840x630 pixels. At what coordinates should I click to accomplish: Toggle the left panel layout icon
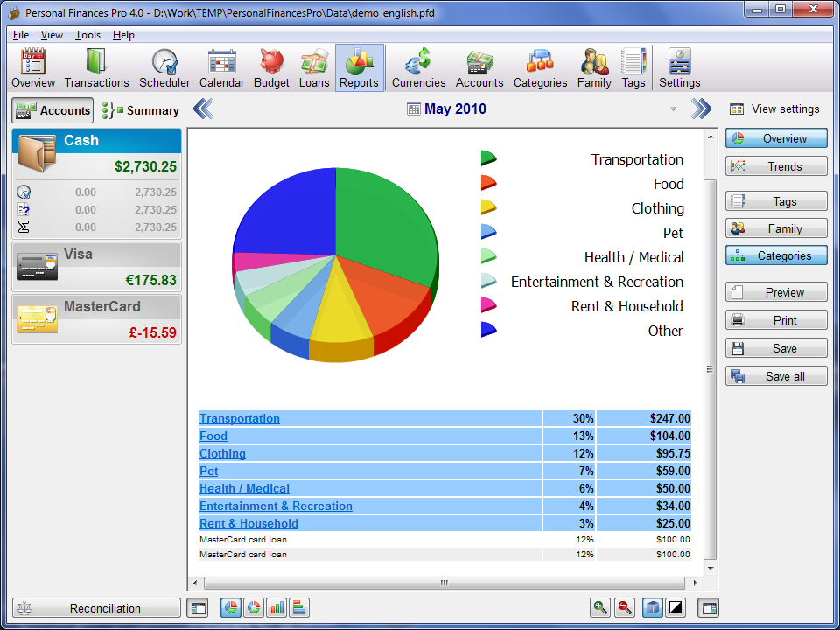coord(197,608)
